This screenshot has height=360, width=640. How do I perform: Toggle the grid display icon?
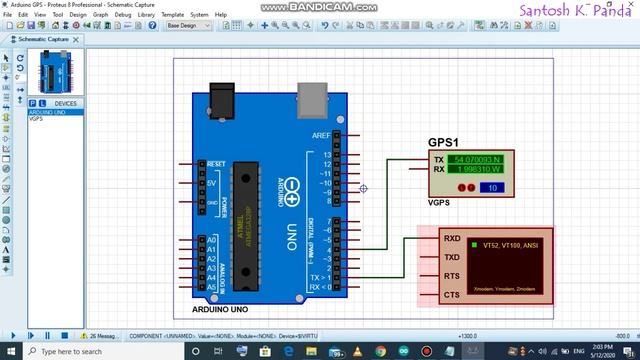click(236, 25)
